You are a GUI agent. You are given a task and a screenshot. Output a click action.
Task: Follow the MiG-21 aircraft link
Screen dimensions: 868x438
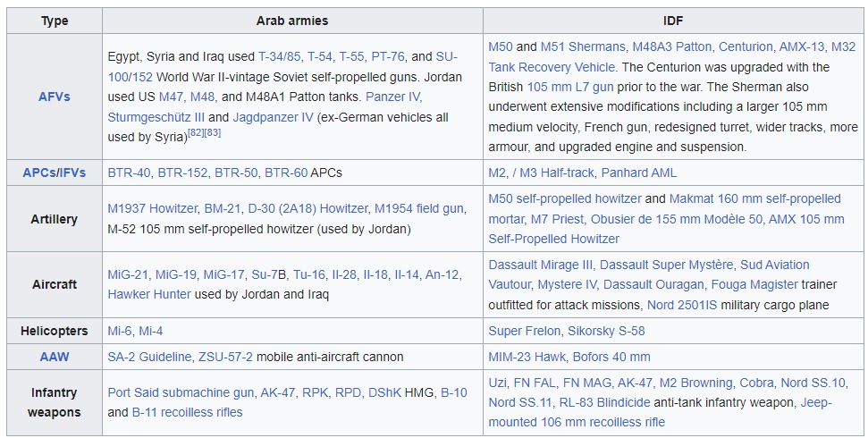tap(128, 274)
